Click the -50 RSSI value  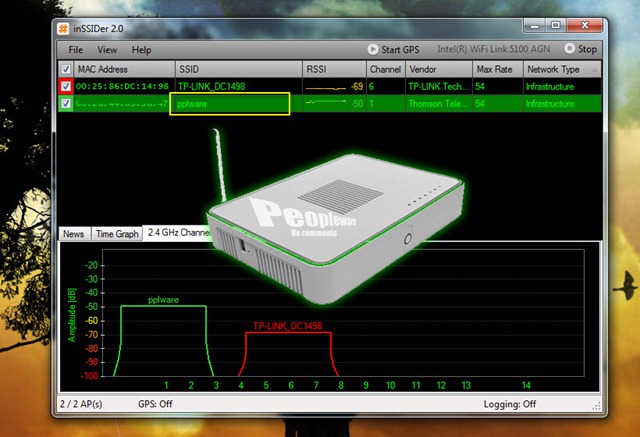357,104
